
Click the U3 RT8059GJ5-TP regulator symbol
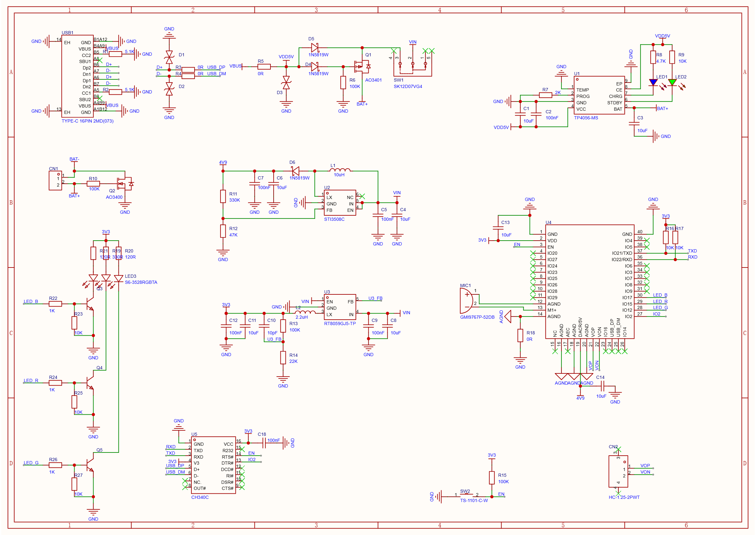click(340, 307)
